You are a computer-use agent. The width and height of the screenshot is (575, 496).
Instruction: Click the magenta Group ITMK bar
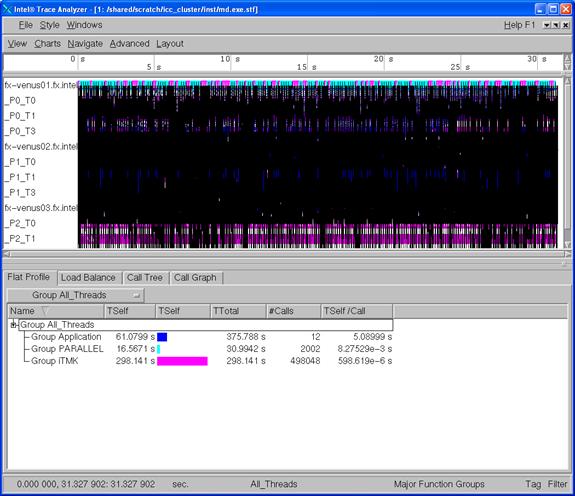click(182, 361)
